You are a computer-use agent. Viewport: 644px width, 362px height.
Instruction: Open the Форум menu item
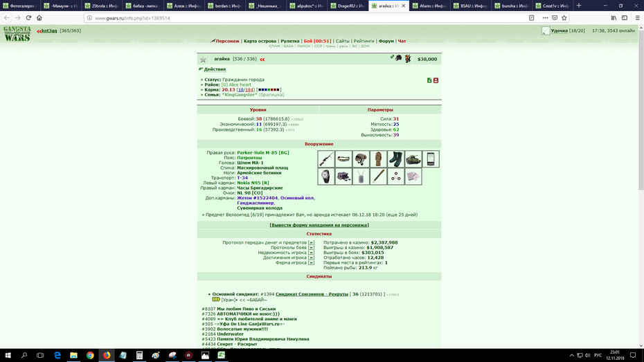coord(386,41)
